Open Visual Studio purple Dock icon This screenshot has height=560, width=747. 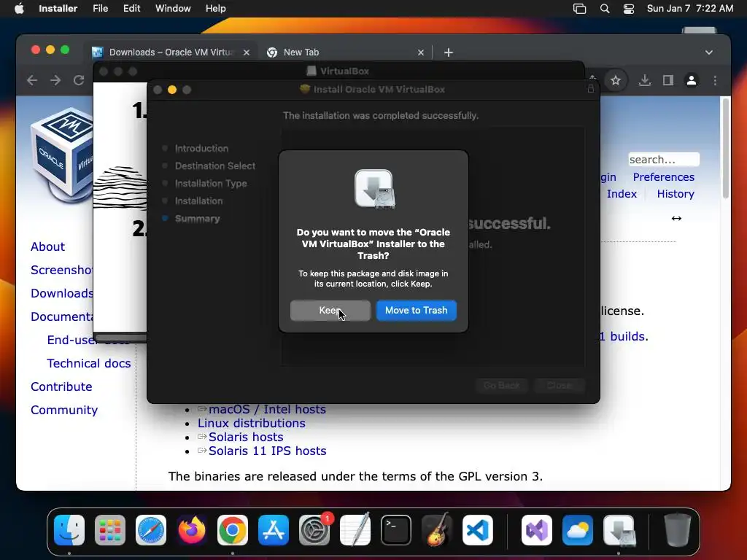[x=537, y=529]
